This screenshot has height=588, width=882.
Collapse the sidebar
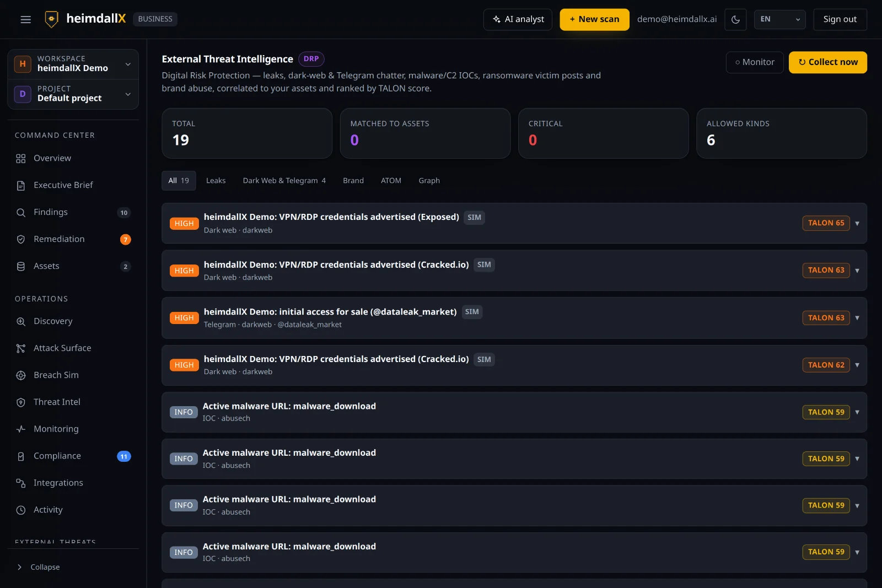point(39,568)
